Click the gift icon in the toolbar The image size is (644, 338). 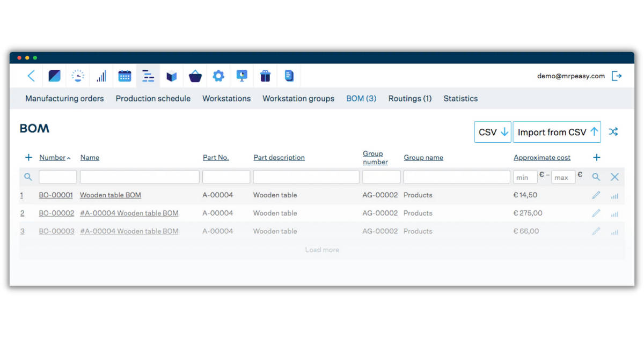pyautogui.click(x=265, y=76)
